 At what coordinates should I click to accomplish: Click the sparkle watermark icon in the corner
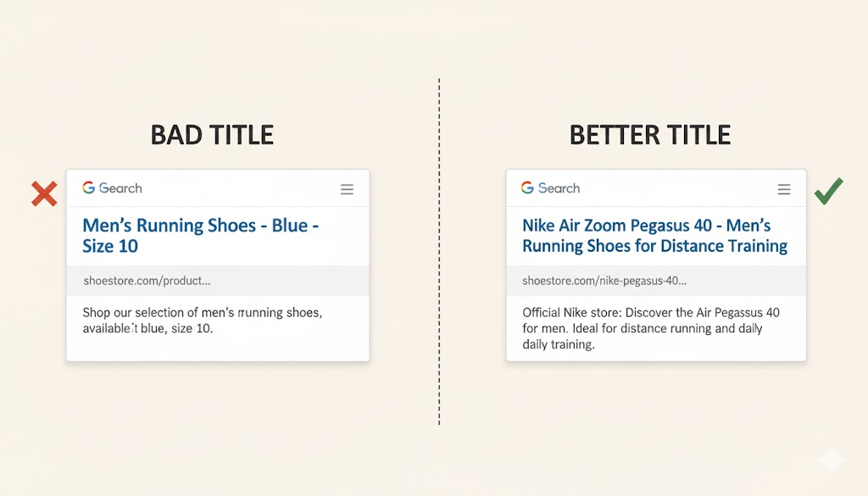831,460
